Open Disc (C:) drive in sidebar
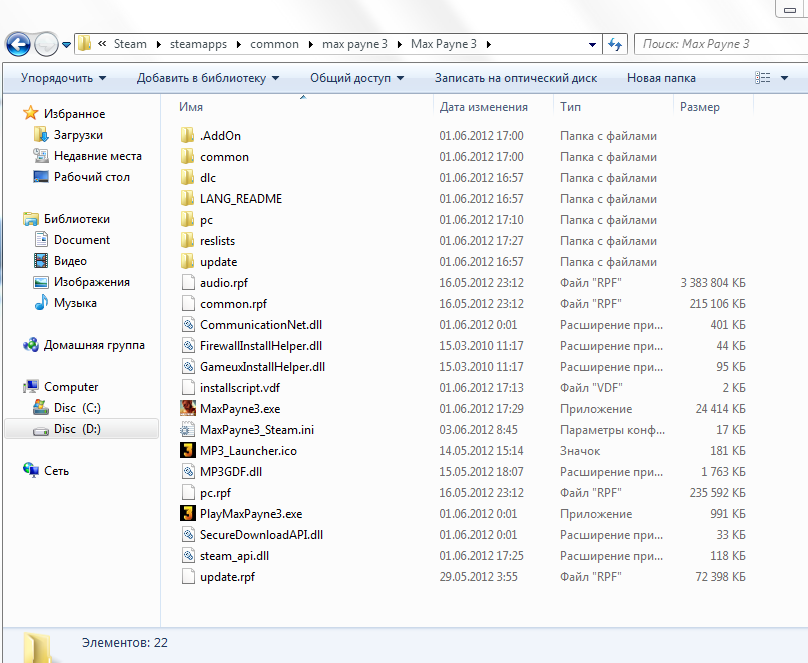 pos(77,408)
